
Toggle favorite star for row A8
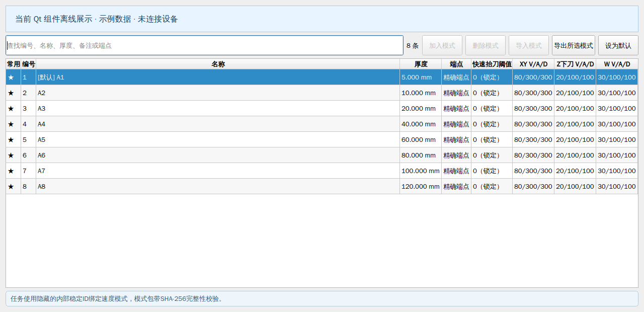tap(11, 187)
